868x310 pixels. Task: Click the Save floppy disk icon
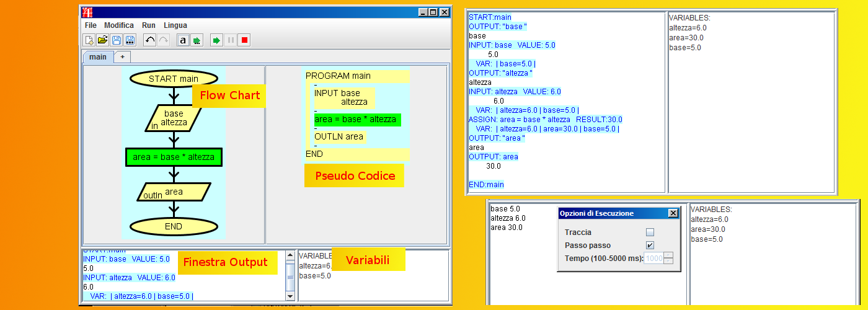click(x=117, y=40)
